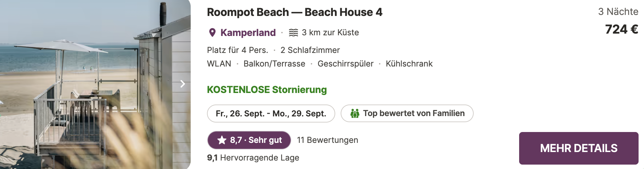Open Roompot Beach — Beach House 4 title
This screenshot has width=644, height=169.
pos(295,12)
